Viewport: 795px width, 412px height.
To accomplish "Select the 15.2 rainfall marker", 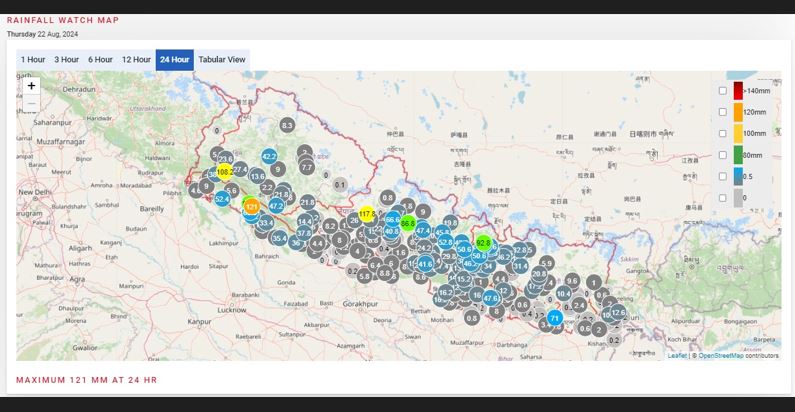I will (463, 279).
